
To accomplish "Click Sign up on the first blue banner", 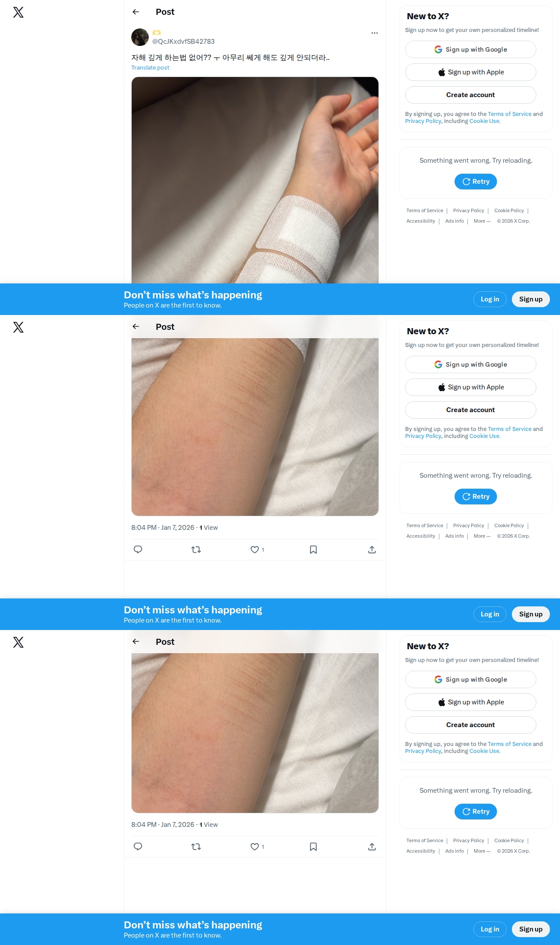I will click(x=531, y=299).
